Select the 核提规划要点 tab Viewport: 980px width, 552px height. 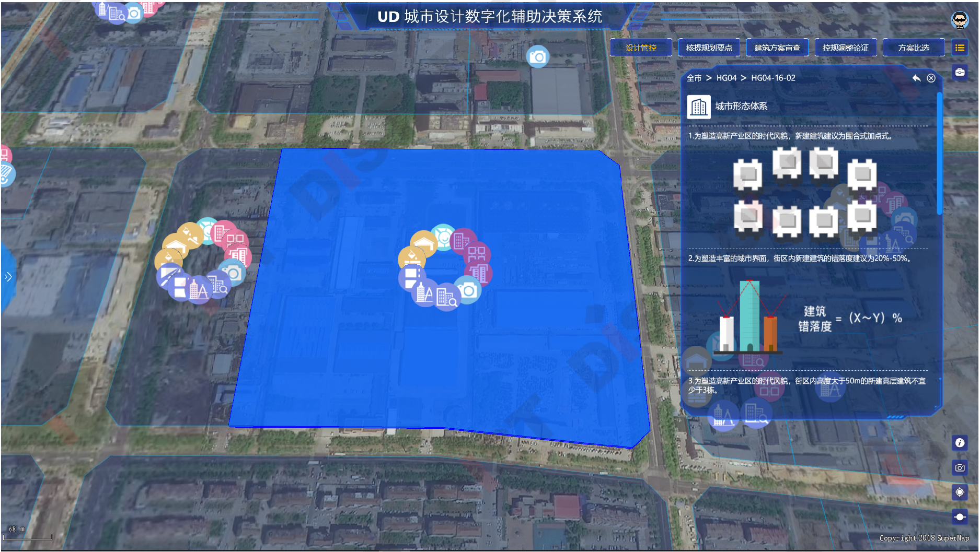click(x=709, y=48)
